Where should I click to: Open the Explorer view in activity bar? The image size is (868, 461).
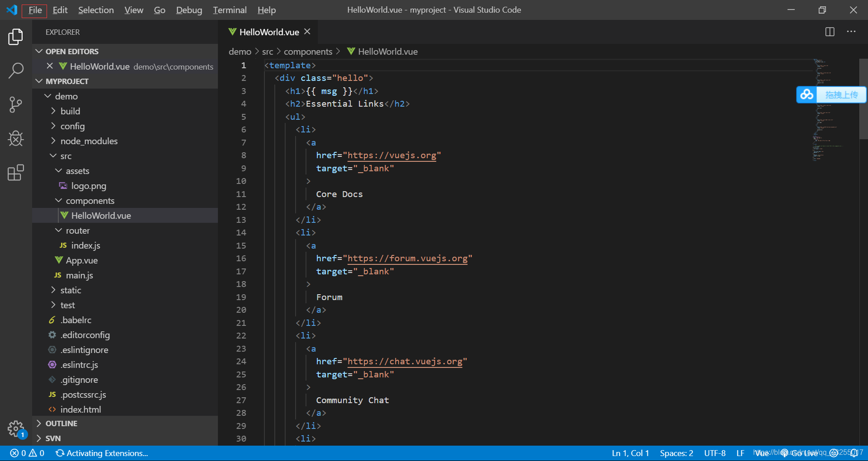16,37
